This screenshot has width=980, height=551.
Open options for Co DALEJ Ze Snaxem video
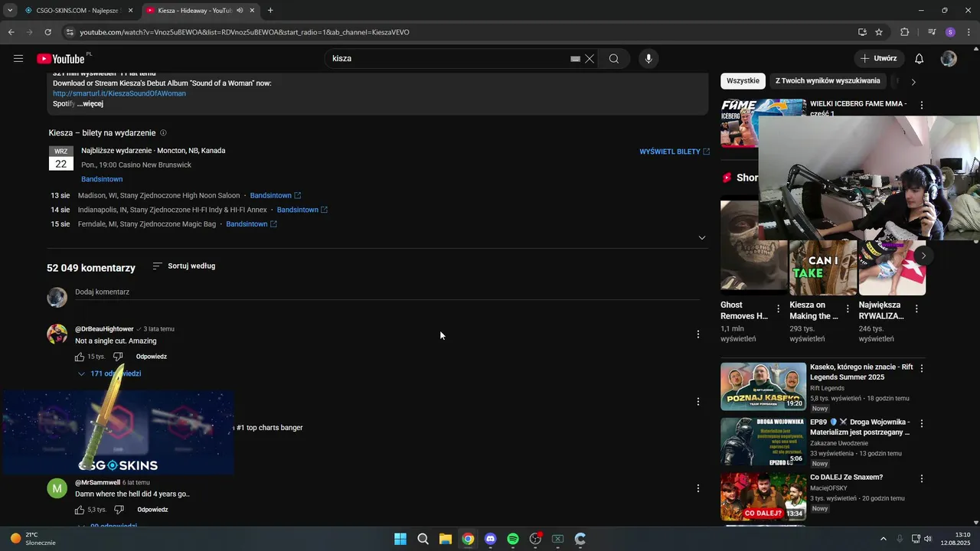922,479
